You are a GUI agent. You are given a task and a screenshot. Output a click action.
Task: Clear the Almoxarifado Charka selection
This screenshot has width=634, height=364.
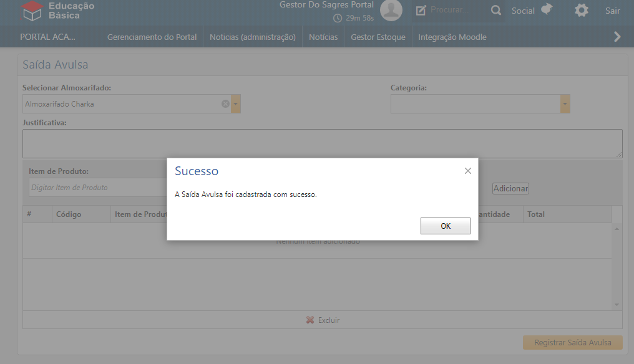(x=225, y=104)
